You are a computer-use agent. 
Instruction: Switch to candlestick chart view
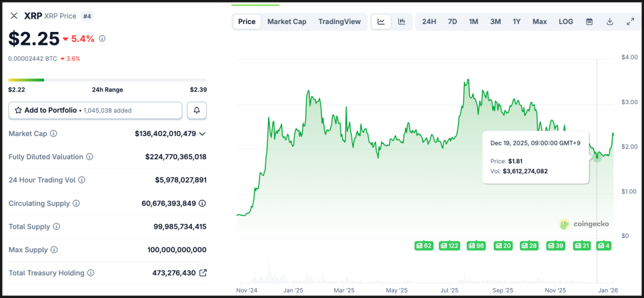401,21
